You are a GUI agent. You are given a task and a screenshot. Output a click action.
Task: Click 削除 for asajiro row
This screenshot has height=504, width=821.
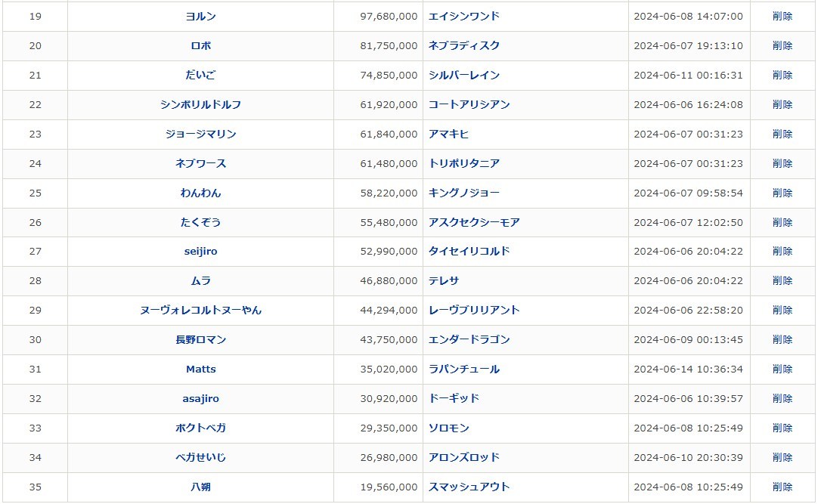pyautogui.click(x=782, y=398)
